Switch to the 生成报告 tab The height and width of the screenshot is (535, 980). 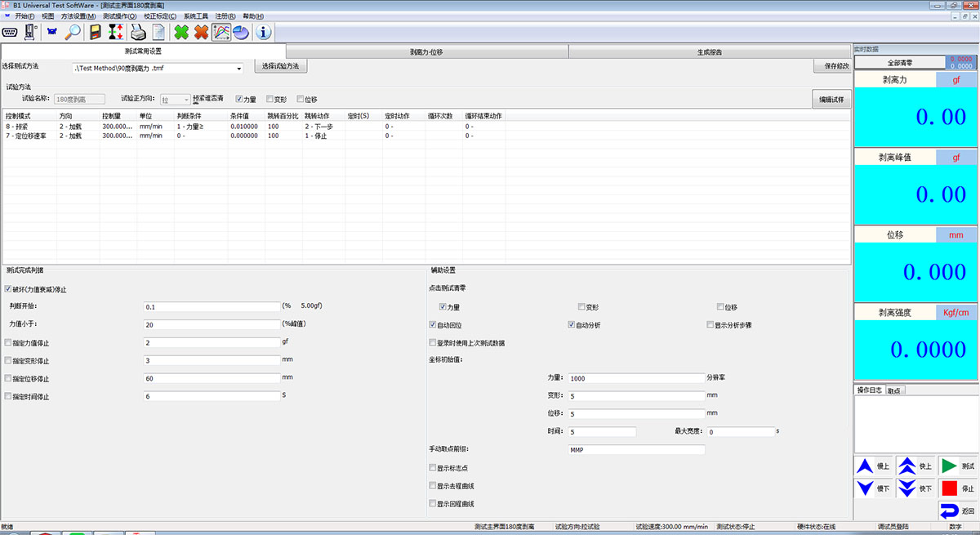[x=709, y=51]
